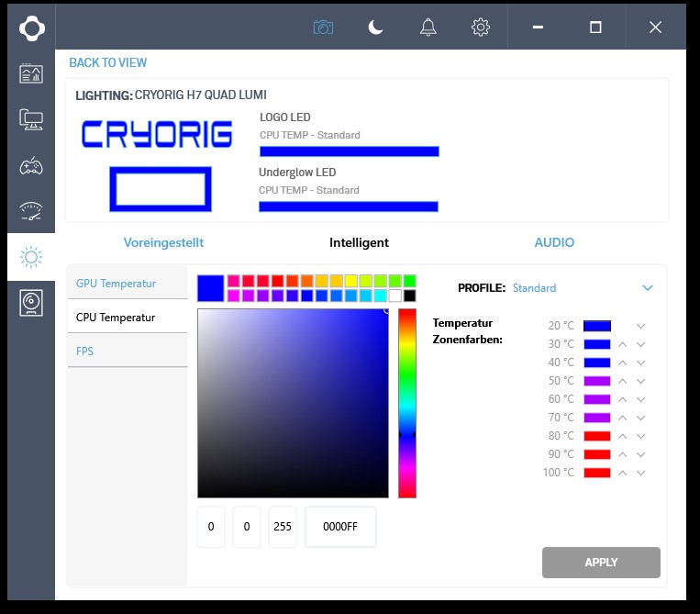Pick the yellow palette swatch
Viewport: 700px width, 614px height.
350,281
